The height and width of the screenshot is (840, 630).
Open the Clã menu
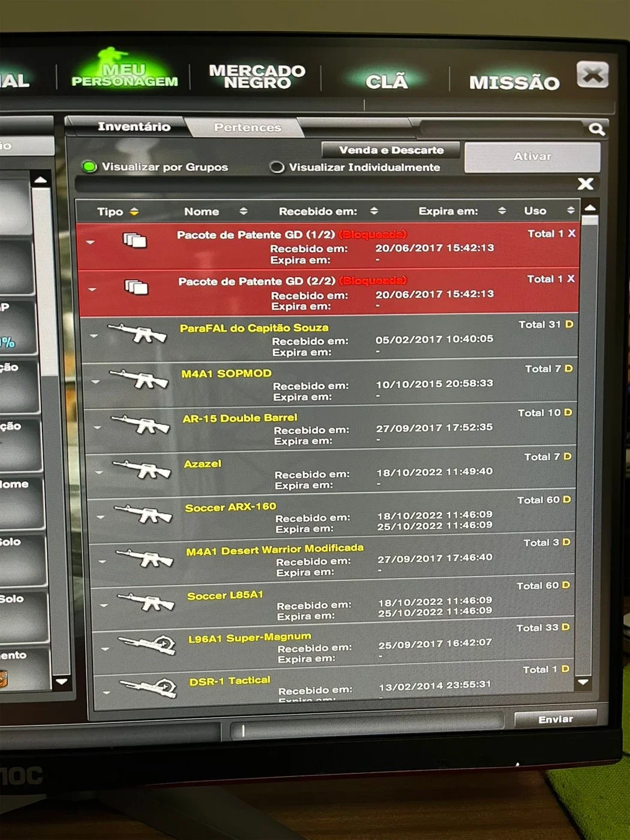coord(386,81)
